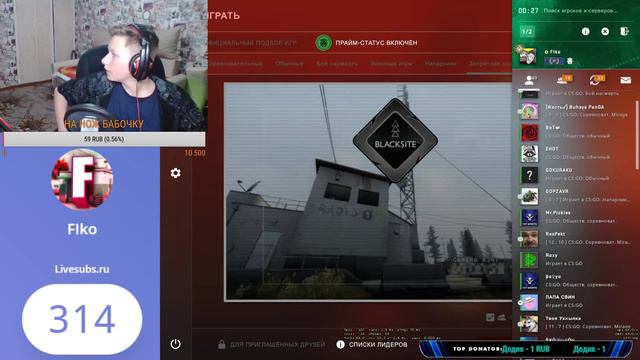
Task: Click Flko's lobby avatar in green panel
Action: 527,56
